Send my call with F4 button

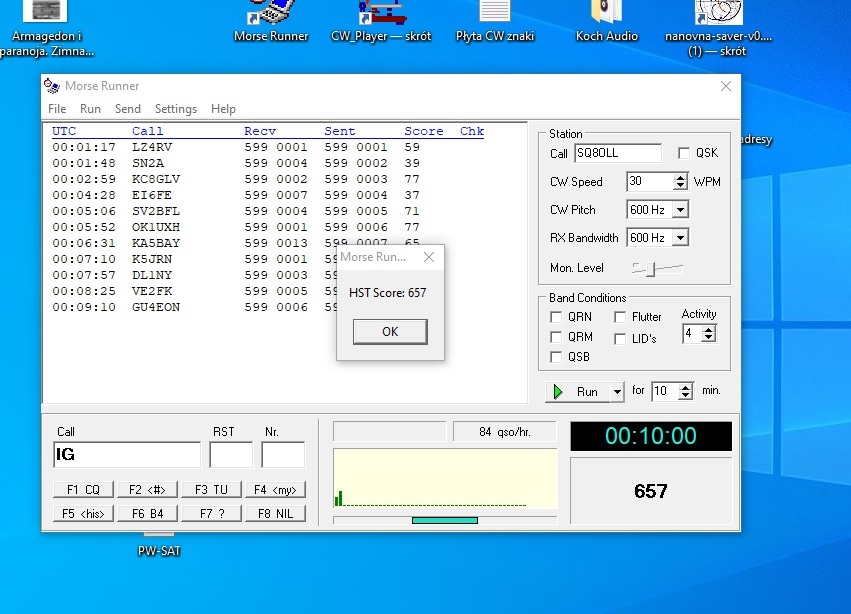coord(275,490)
